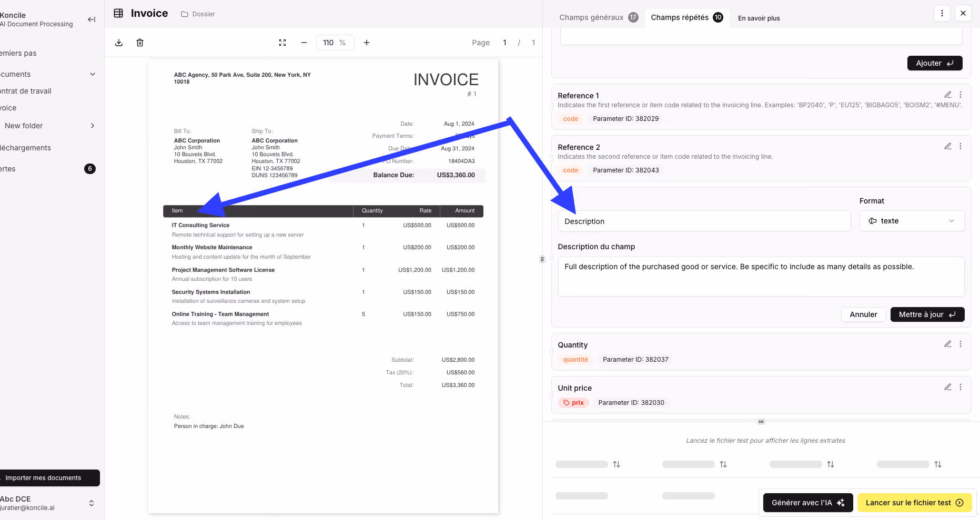Viewport: 980px width, 520px height.
Task: Cancel editing with Annuler
Action: click(x=863, y=314)
